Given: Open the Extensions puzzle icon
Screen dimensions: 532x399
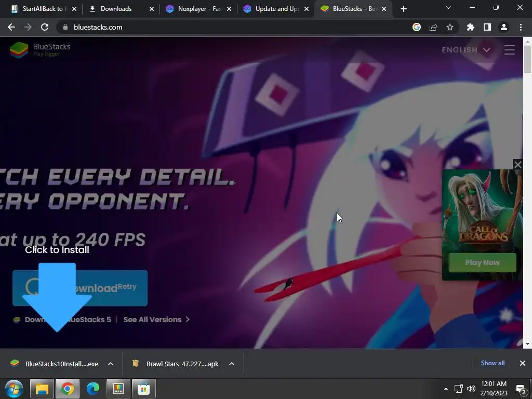Looking at the screenshot, I should (471, 27).
